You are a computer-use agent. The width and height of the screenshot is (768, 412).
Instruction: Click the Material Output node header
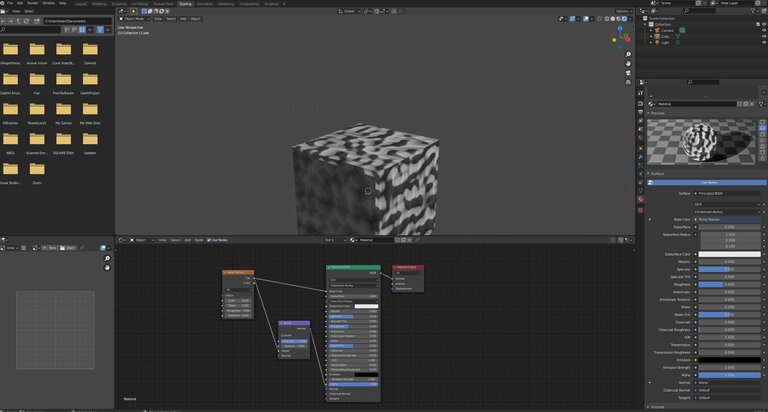[408, 267]
